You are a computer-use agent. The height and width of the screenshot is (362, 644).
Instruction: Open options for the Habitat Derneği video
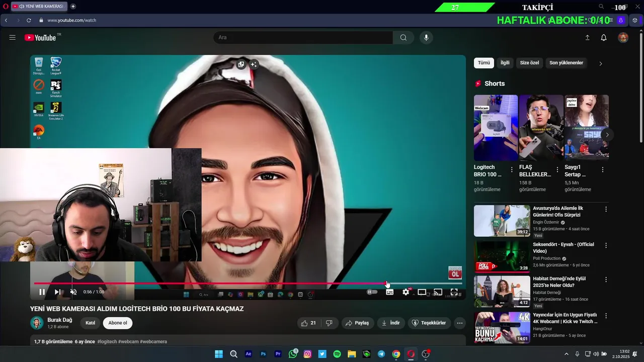pyautogui.click(x=606, y=280)
